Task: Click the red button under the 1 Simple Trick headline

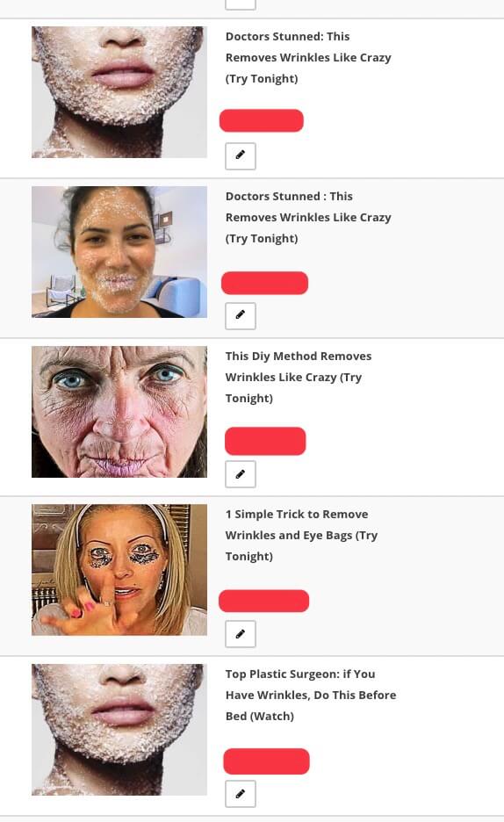Action: (263, 601)
